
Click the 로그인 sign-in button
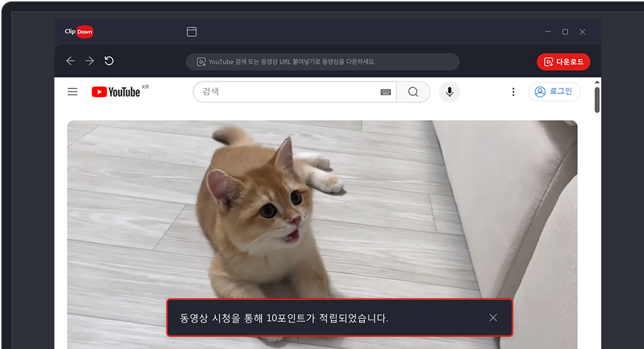[554, 91]
